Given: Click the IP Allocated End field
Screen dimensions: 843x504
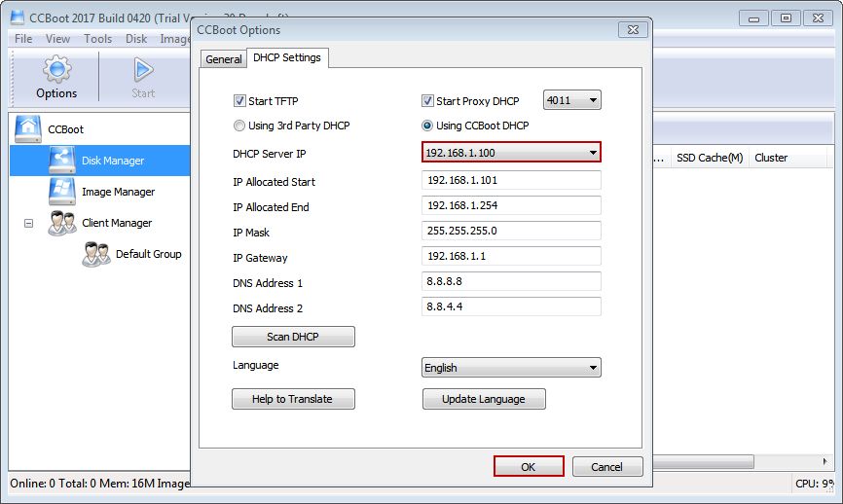Looking at the screenshot, I should (511, 205).
